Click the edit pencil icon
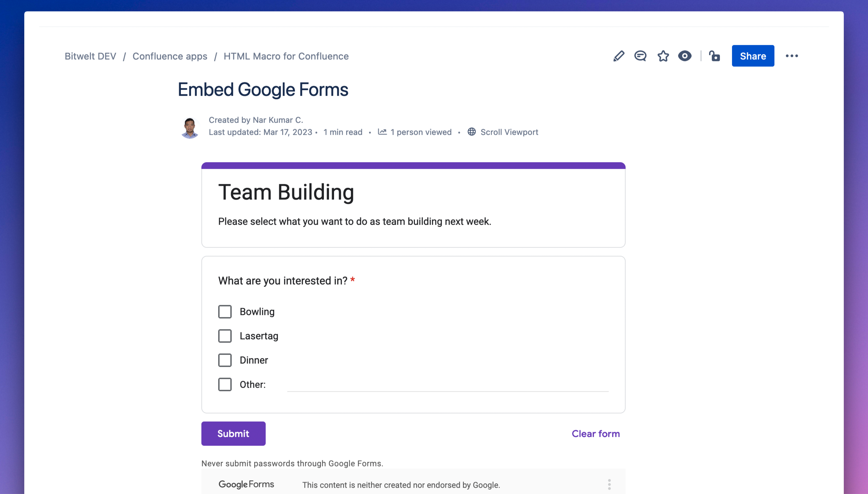 pyautogui.click(x=619, y=56)
